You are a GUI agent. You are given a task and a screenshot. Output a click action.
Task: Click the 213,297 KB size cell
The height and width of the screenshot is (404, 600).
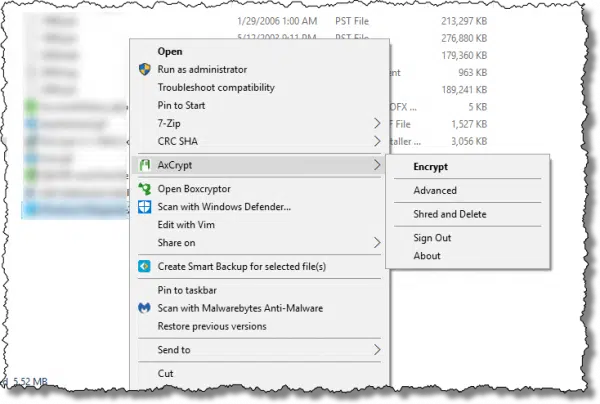pos(464,21)
